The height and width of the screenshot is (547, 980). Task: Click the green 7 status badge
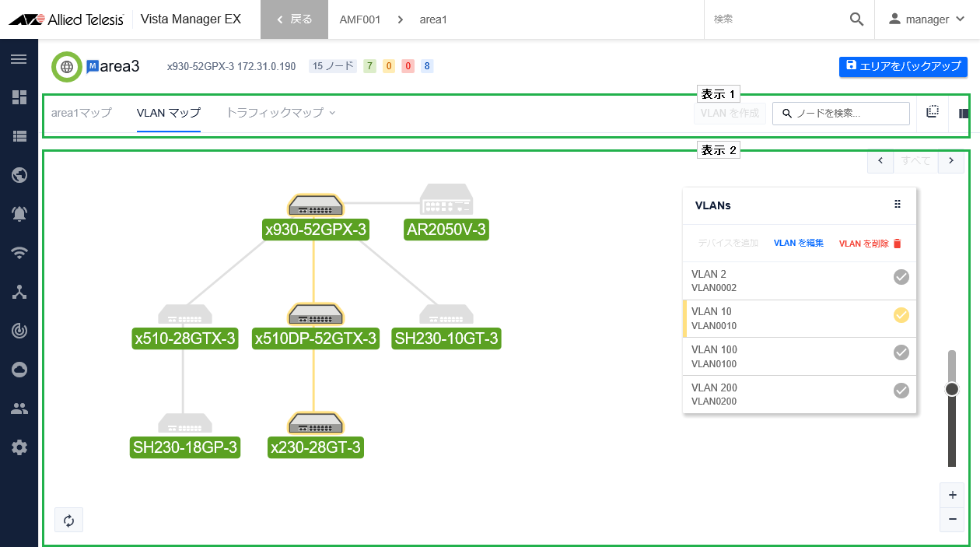pyautogui.click(x=369, y=66)
